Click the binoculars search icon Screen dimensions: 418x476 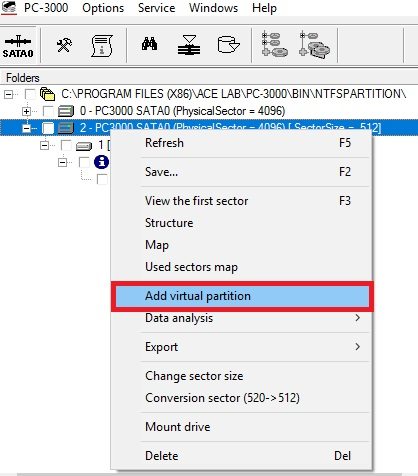(x=149, y=44)
